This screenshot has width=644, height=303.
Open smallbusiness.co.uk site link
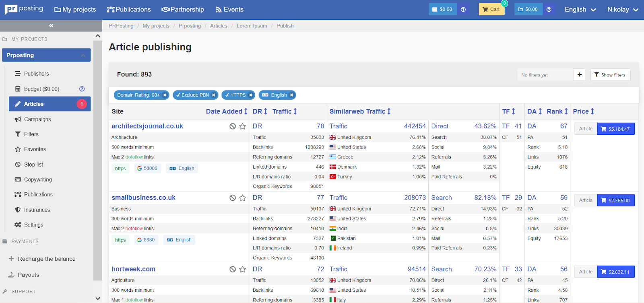(144, 198)
